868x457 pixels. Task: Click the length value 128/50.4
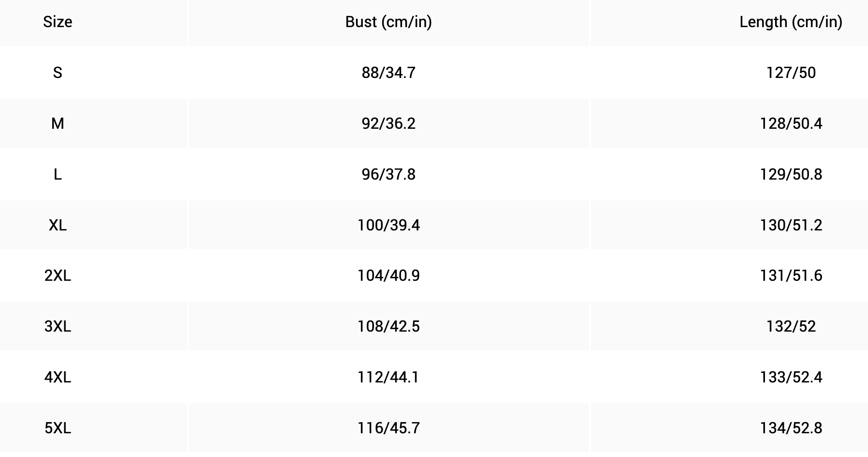[791, 123]
